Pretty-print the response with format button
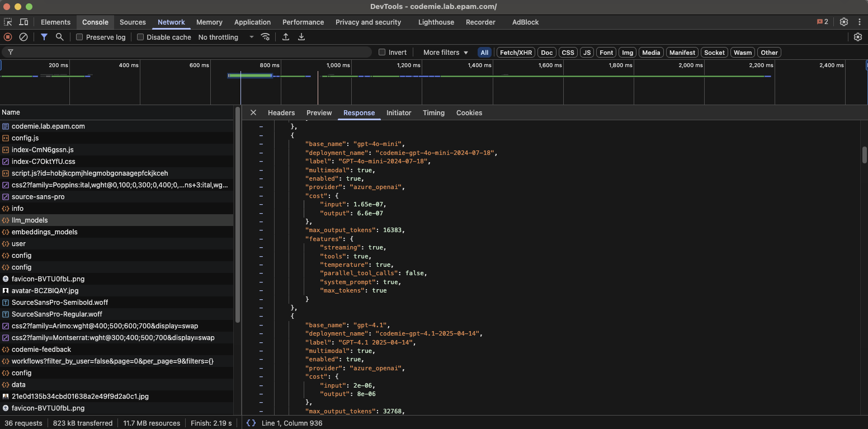 (x=251, y=423)
